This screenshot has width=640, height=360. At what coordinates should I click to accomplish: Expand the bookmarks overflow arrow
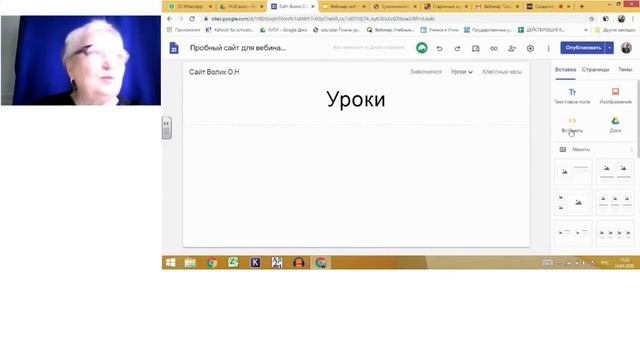coord(586,30)
